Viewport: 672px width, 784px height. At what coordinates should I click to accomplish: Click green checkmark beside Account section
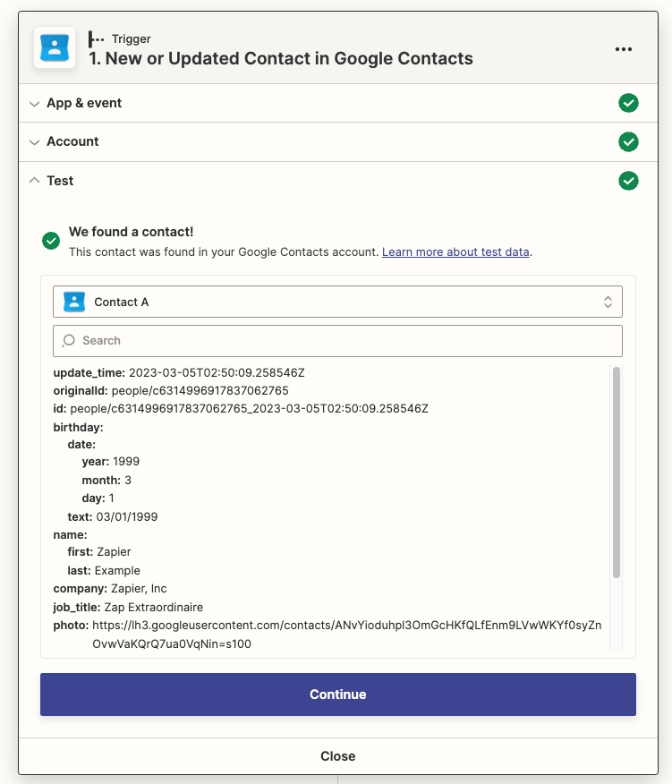[628, 141]
